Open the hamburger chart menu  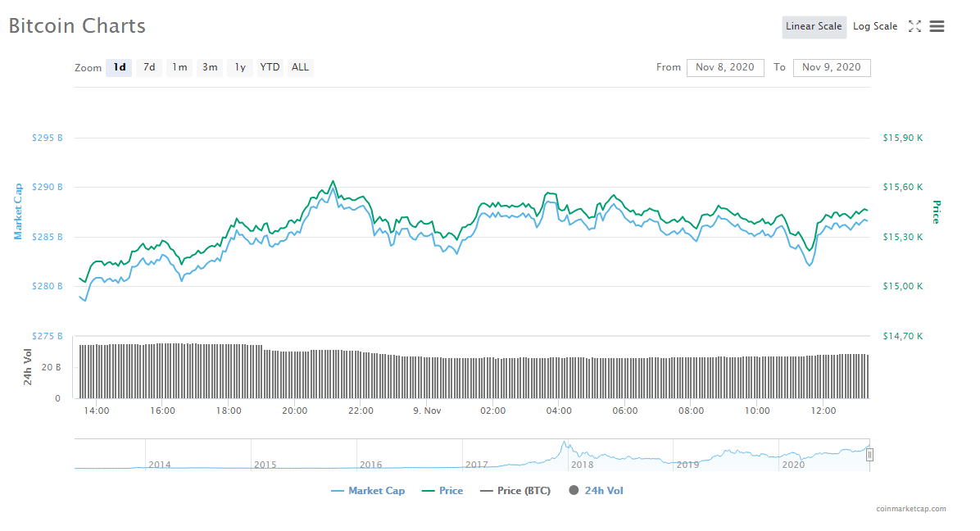937,26
